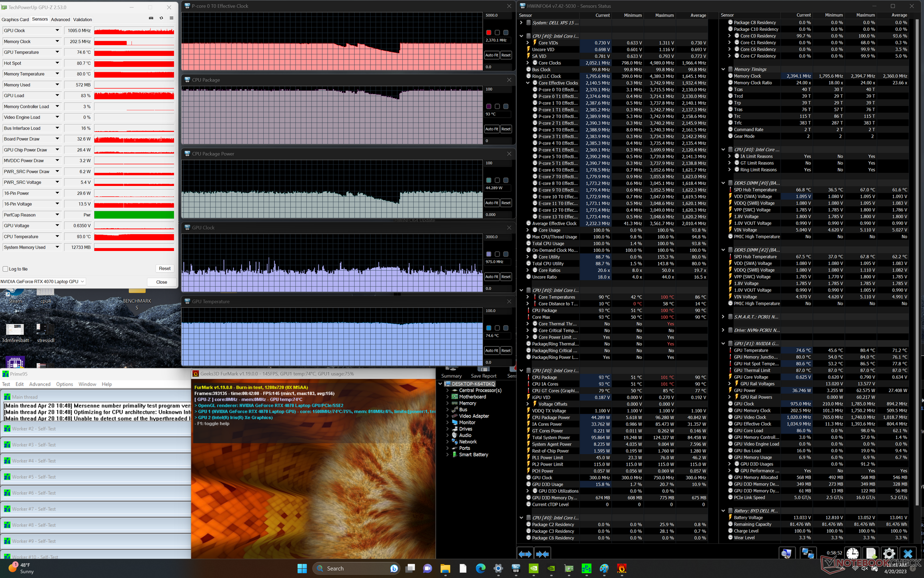Click Auto Fit in P-core 0 graph
Viewport: 924px width, 578px height.
(x=491, y=55)
